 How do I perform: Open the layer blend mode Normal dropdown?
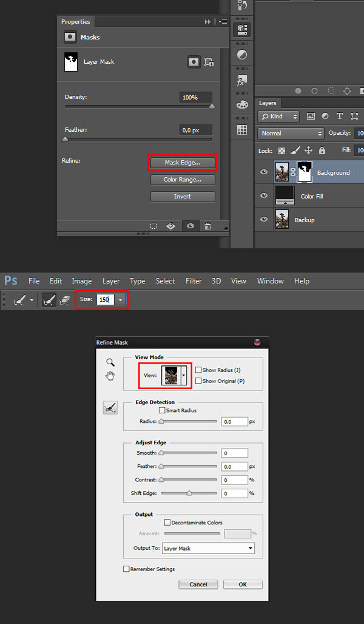click(x=291, y=134)
